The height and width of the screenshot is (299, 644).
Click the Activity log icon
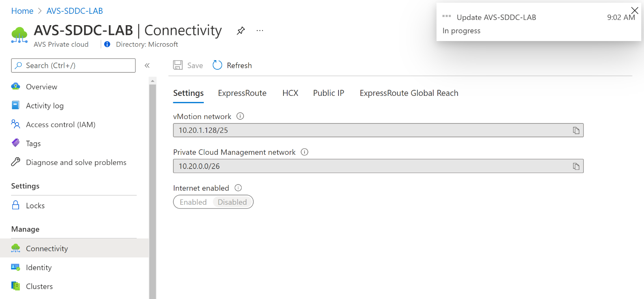click(15, 105)
